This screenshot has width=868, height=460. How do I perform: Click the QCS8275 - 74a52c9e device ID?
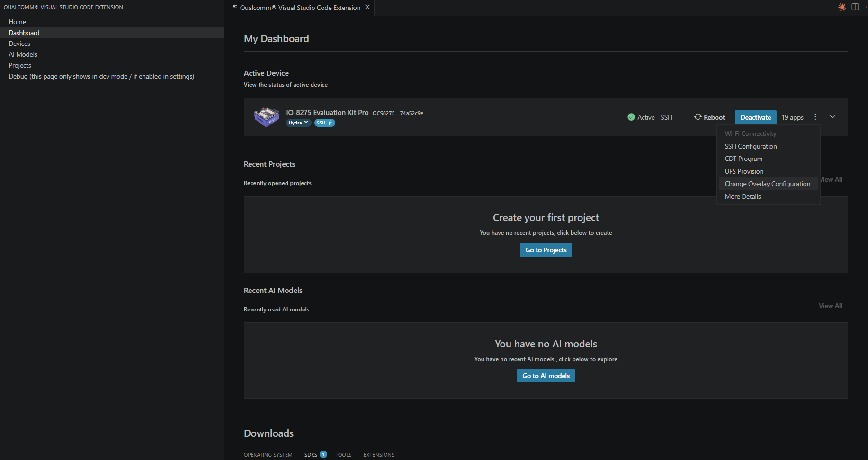[x=398, y=113]
